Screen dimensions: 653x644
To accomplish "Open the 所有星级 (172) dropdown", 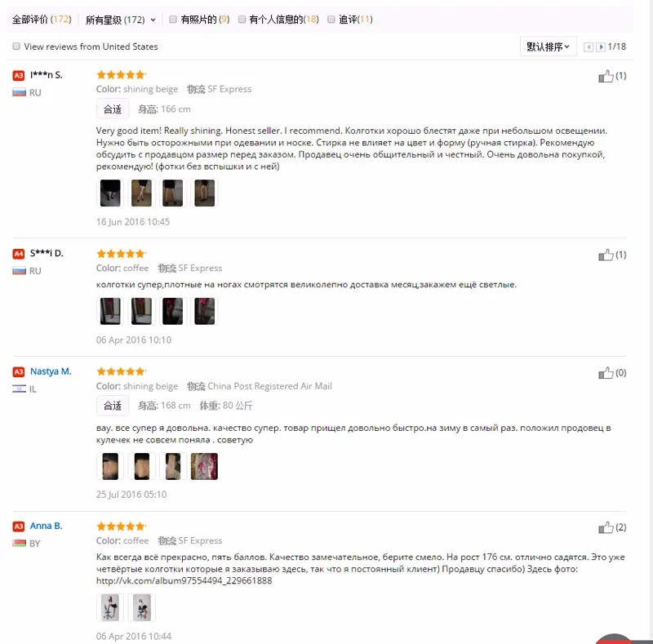I will point(120,20).
